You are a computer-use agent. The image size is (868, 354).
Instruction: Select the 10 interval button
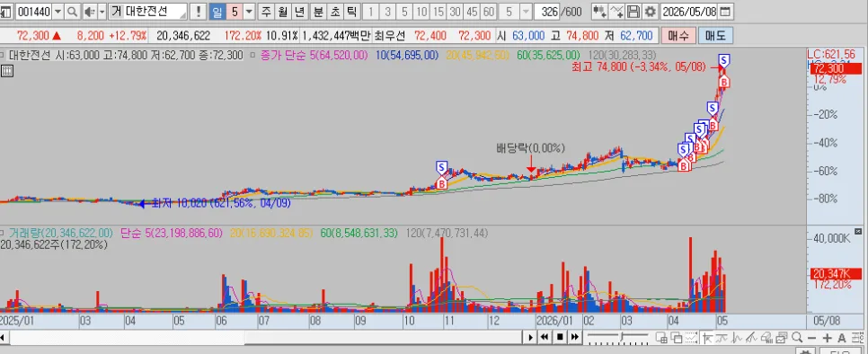coord(421,11)
